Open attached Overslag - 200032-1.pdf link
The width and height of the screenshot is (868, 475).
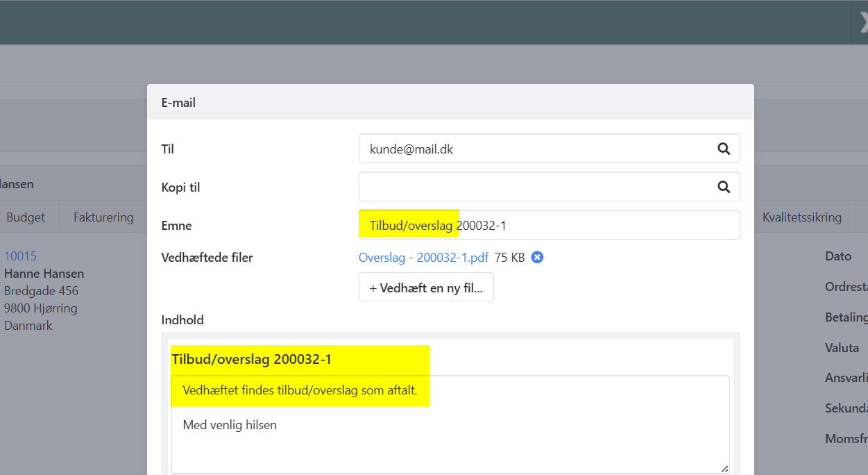(423, 258)
